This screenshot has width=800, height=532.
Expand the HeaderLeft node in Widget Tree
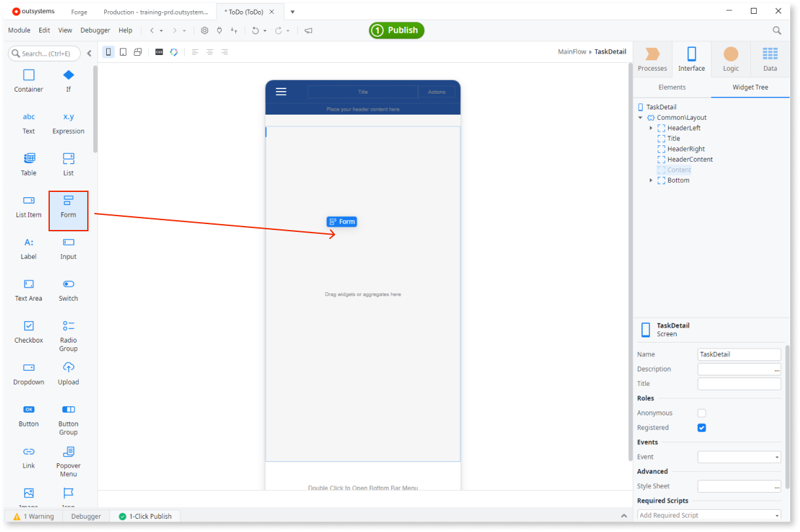pos(650,128)
